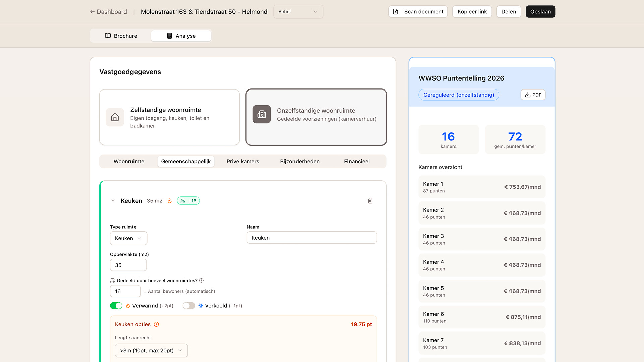Click the Keuken opties info icon
Image resolution: width=644 pixels, height=362 pixels.
(x=156, y=324)
